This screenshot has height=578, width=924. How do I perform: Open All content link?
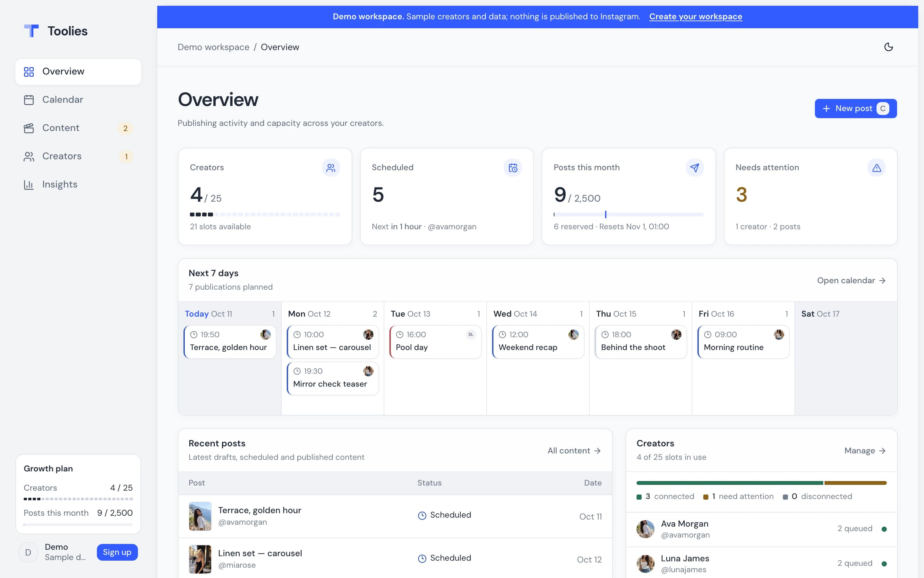pos(574,451)
